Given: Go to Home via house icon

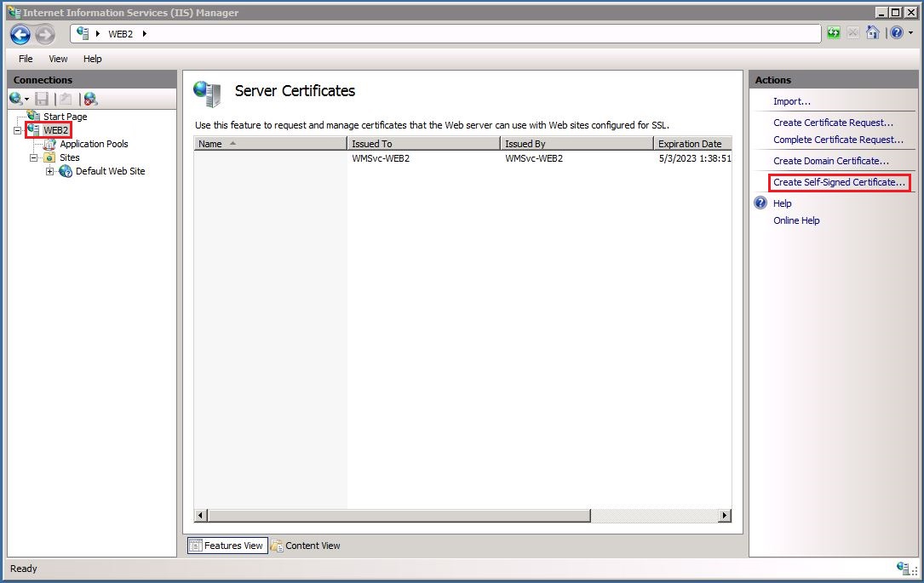Looking at the screenshot, I should [x=873, y=33].
